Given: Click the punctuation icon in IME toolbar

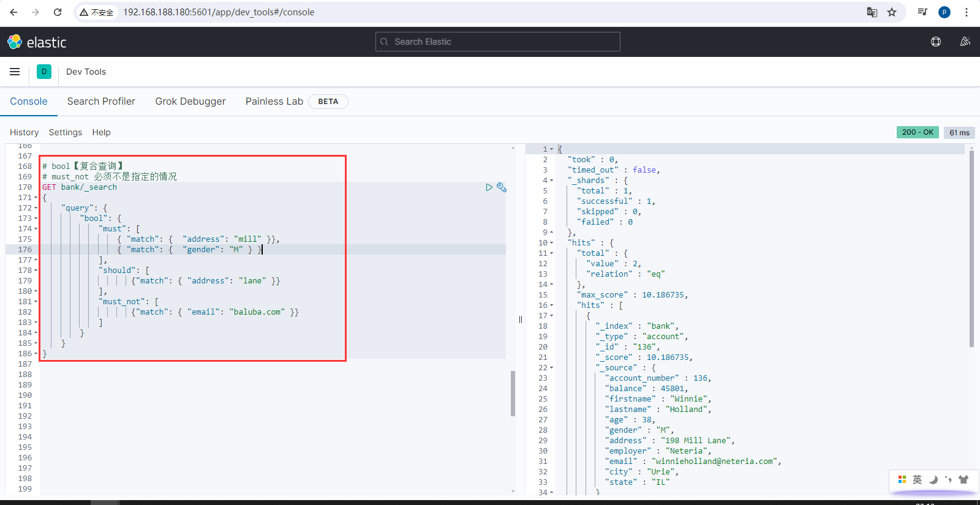Looking at the screenshot, I should [x=948, y=479].
